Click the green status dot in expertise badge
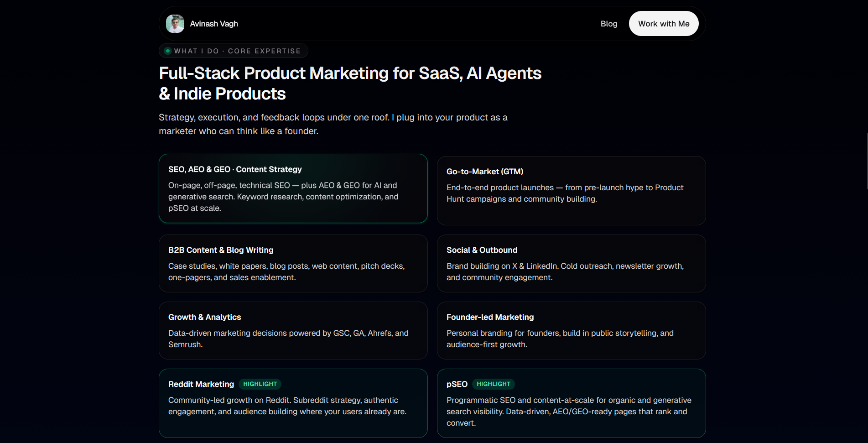Image resolution: width=868 pixels, height=443 pixels. (x=168, y=51)
